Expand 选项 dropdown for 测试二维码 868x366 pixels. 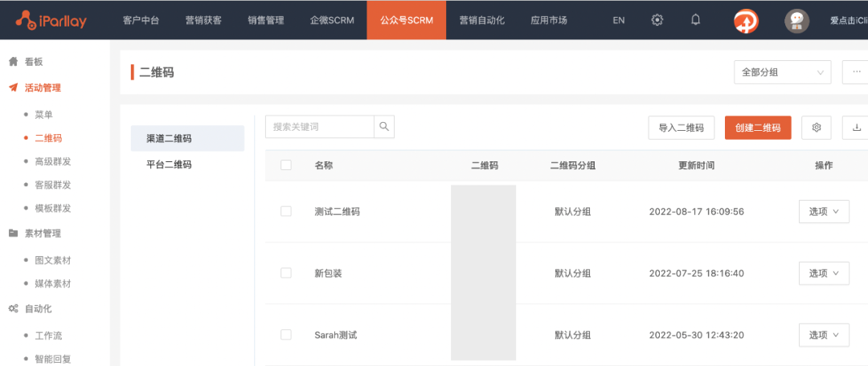click(824, 211)
